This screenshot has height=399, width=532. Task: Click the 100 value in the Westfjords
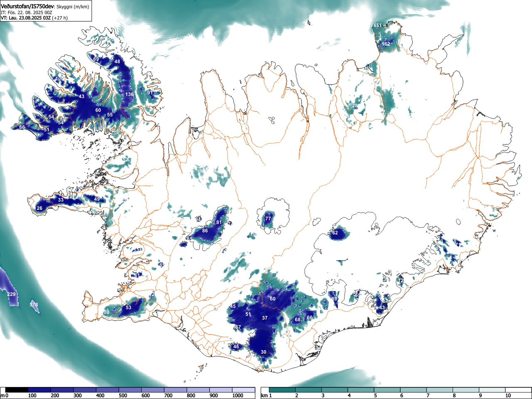coord(60,78)
